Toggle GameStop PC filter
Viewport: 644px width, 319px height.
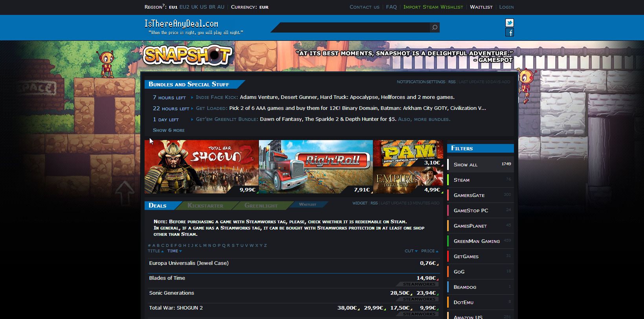click(x=480, y=210)
